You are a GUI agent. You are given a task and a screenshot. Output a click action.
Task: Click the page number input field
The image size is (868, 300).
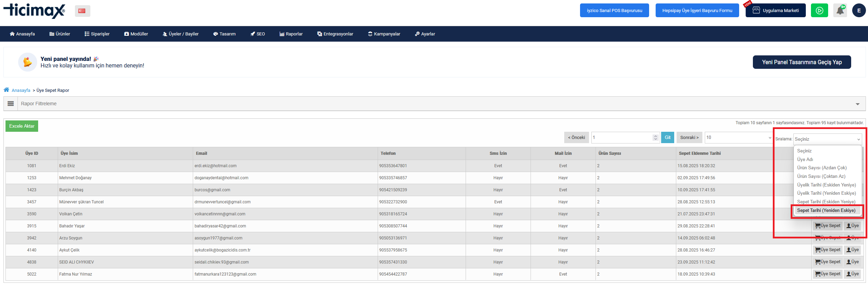[621, 138]
